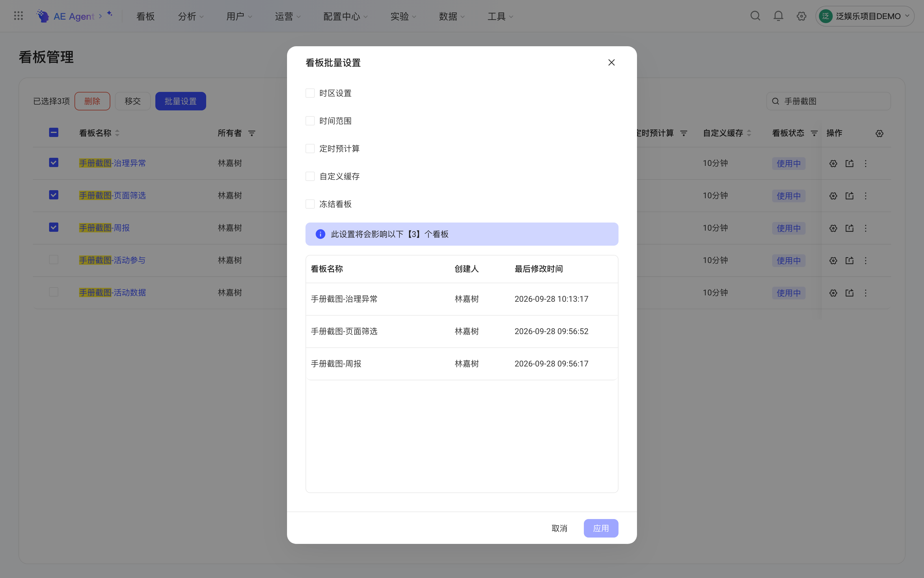This screenshot has width=924, height=578.
Task: Go to the 看板 nav item
Action: 146,16
